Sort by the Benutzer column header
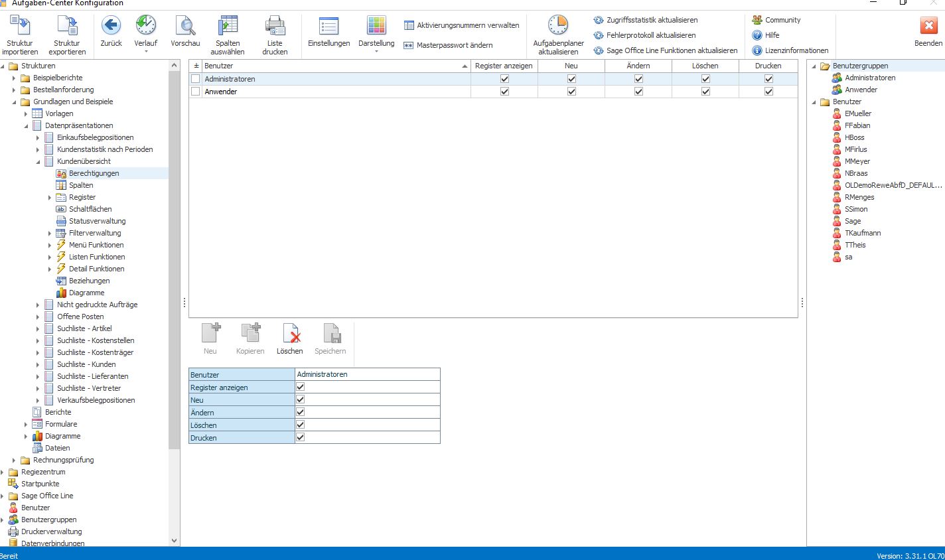Viewport: 945px width, 560px height. [336, 66]
